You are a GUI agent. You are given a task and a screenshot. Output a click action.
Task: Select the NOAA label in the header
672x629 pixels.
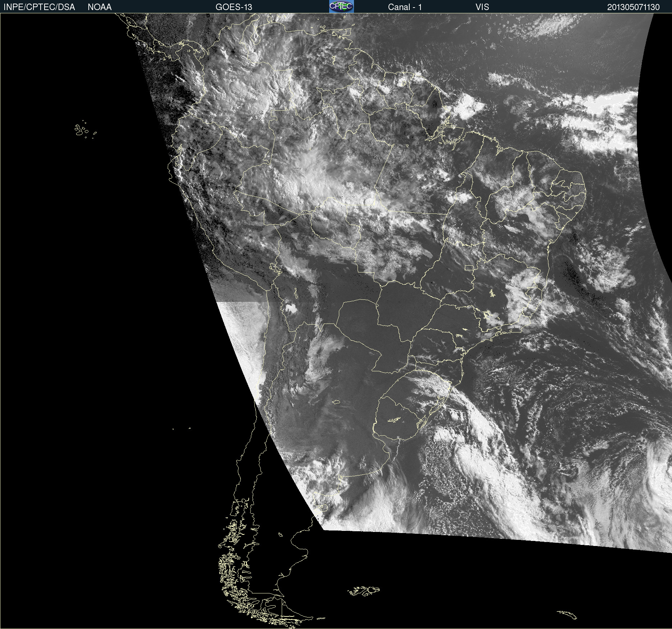pyautogui.click(x=100, y=7)
